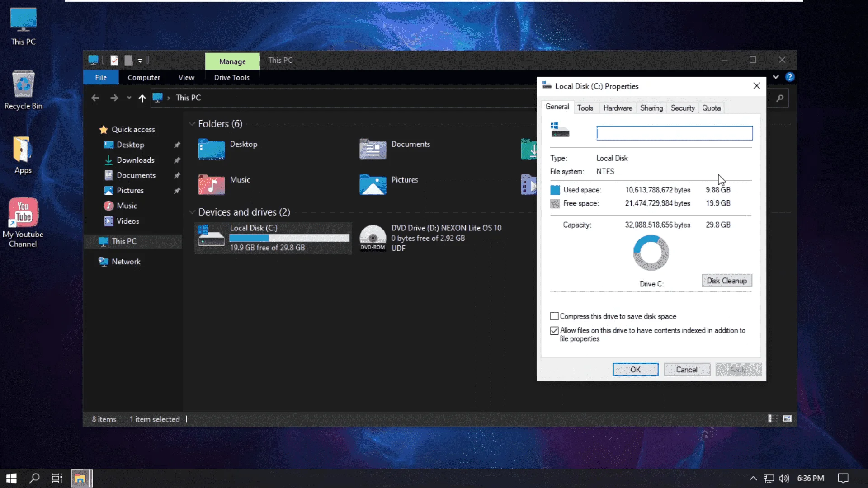Switch to the Hardware tab
Image resolution: width=868 pixels, height=488 pixels.
618,108
